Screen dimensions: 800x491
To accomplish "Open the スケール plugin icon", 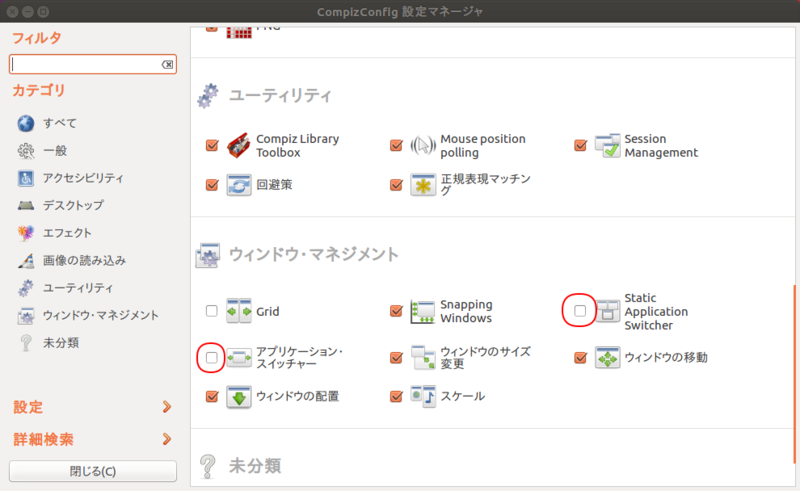I will [x=423, y=397].
